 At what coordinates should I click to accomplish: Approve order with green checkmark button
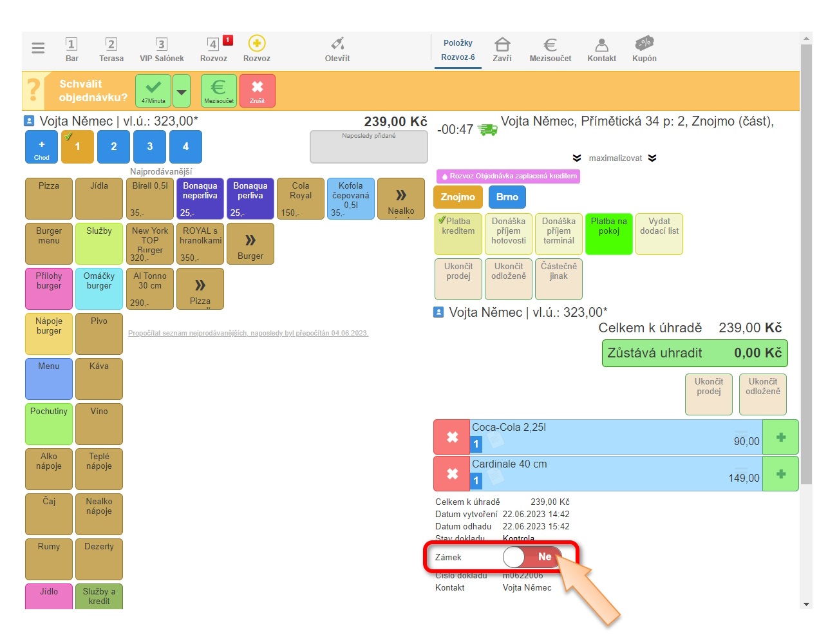pos(153,90)
